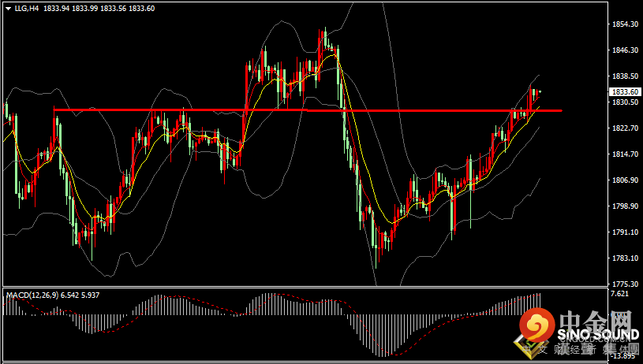Click the 1775.30 price axis label
Viewport: 643px width, 364px height.
coord(625,284)
